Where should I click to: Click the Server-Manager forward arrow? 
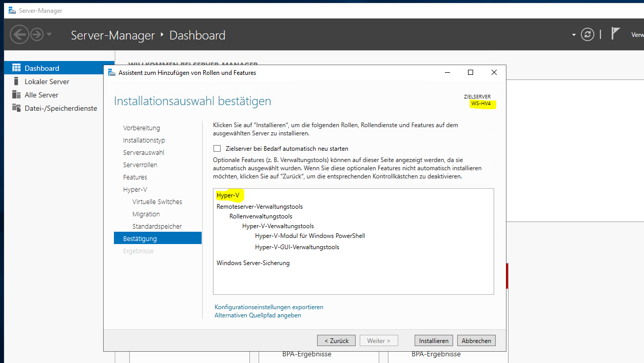36,35
